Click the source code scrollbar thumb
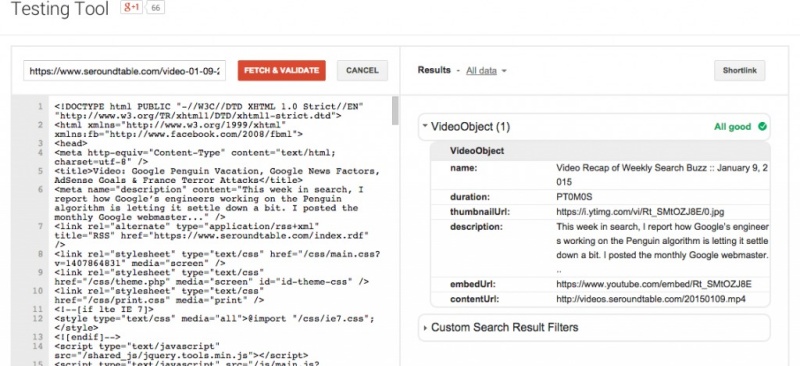Image resolution: width=800 pixels, height=366 pixels. (395, 110)
